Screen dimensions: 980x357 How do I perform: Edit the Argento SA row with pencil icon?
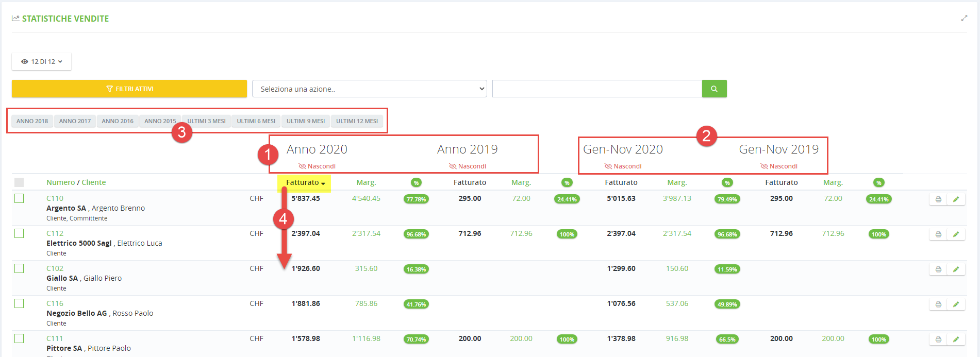[x=956, y=199]
